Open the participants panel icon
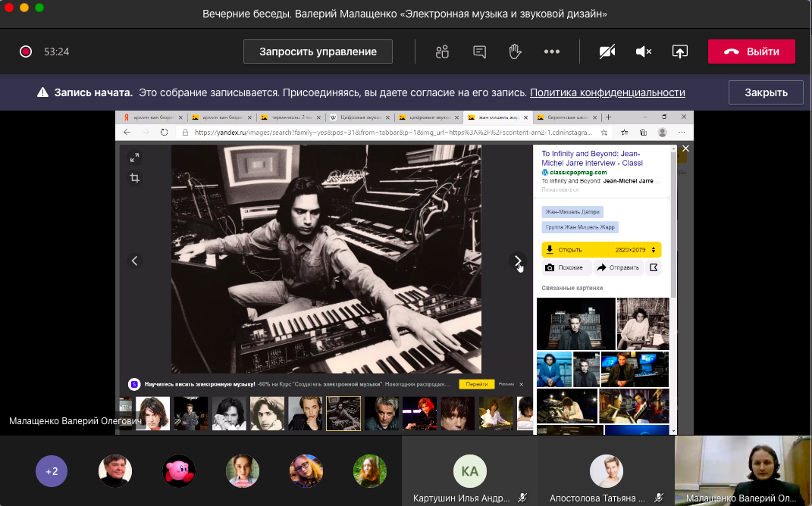This screenshot has height=506, width=812. (443, 52)
